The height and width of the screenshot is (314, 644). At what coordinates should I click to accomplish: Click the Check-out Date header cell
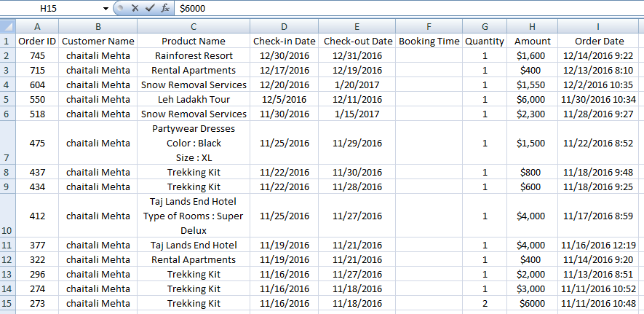click(x=357, y=41)
